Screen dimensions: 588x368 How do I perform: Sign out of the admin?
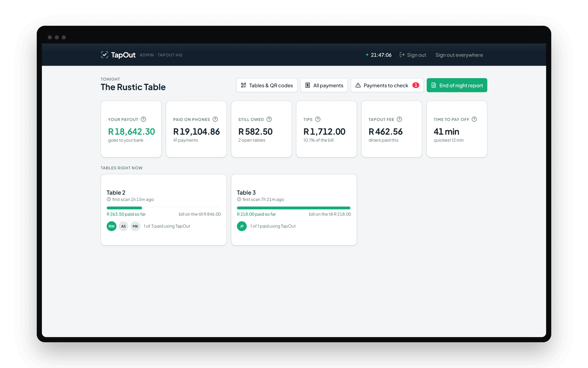click(x=413, y=55)
